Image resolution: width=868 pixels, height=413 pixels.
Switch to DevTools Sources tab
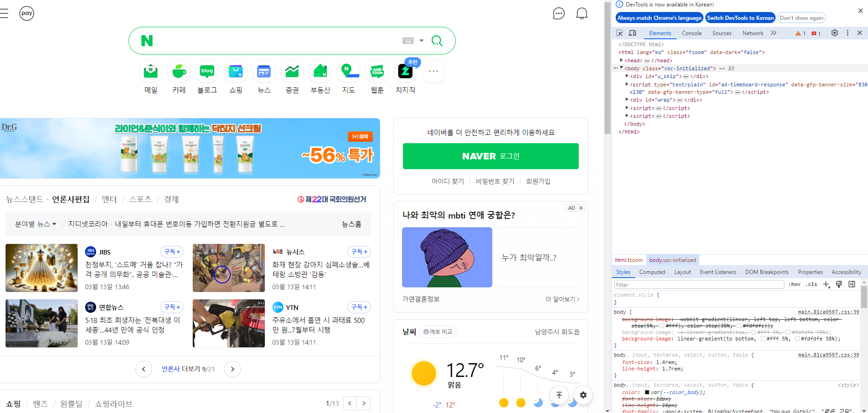pyautogui.click(x=721, y=33)
